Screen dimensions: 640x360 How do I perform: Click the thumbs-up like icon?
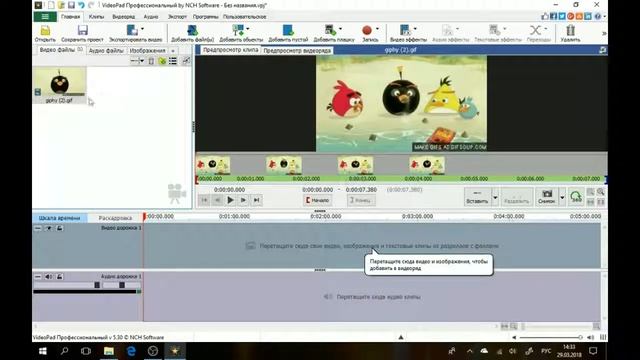545,16
